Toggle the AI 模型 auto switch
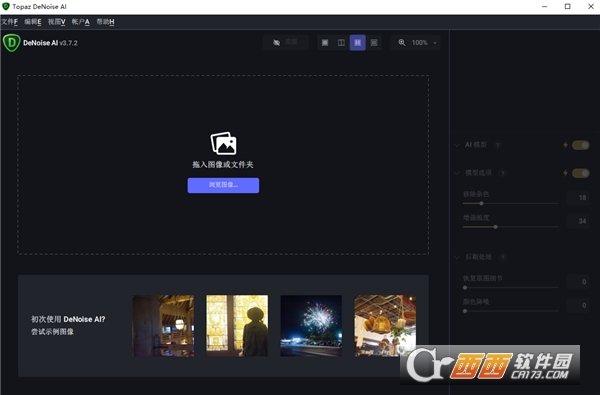Screen dimensions: 600x395 point(580,145)
